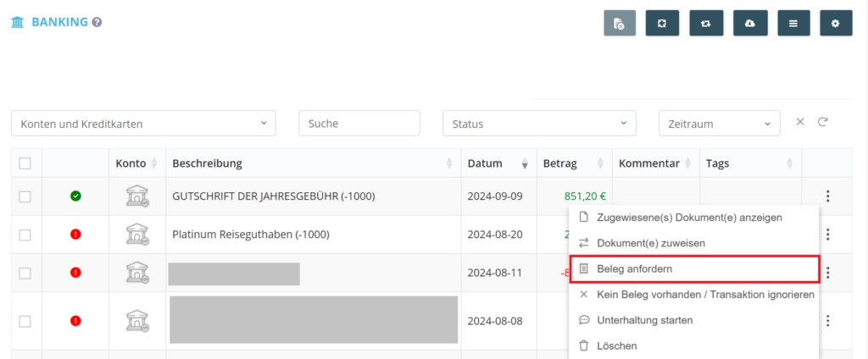This screenshot has width=868, height=359.
Task: Open three-dot menu of GUTSCHRIFT row
Action: coord(827,196)
